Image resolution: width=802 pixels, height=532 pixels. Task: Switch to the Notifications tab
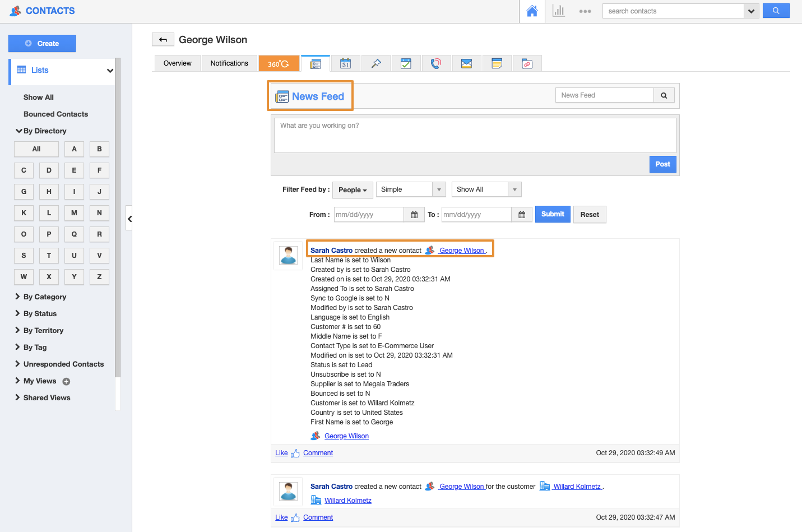[229, 63]
